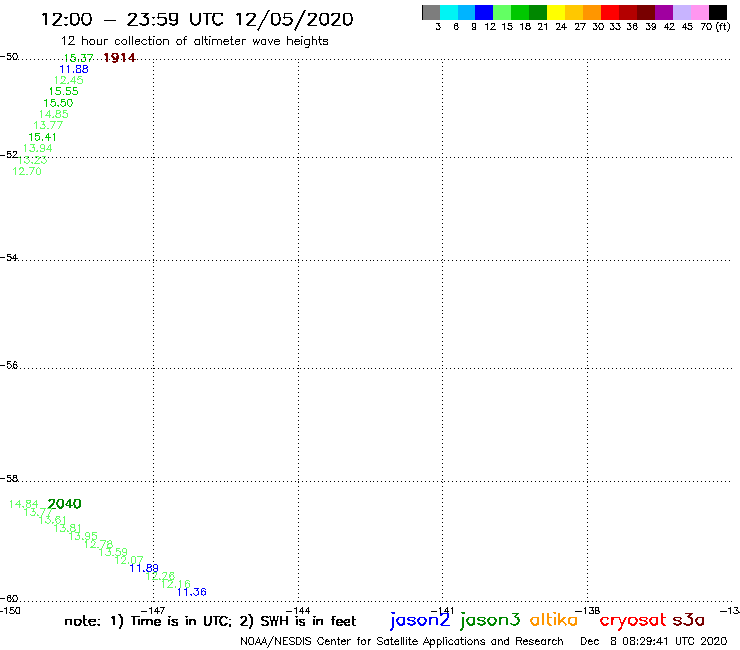The width and height of the screenshot is (740, 650).
Task: Click the -54 latitude axis label
Action: point(9,258)
